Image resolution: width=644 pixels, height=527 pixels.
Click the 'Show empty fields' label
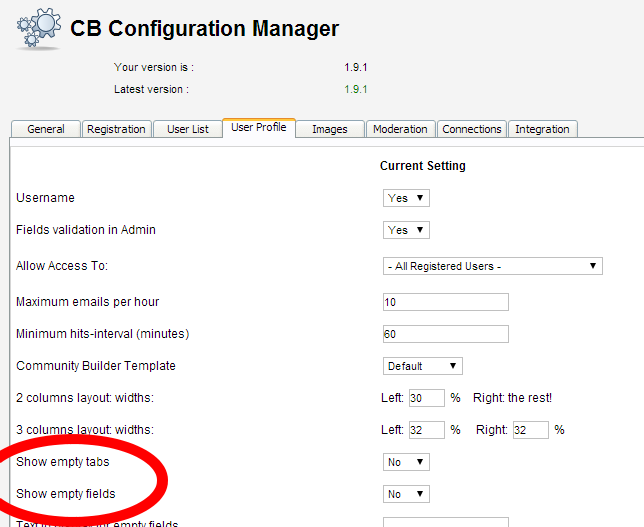coord(66,494)
